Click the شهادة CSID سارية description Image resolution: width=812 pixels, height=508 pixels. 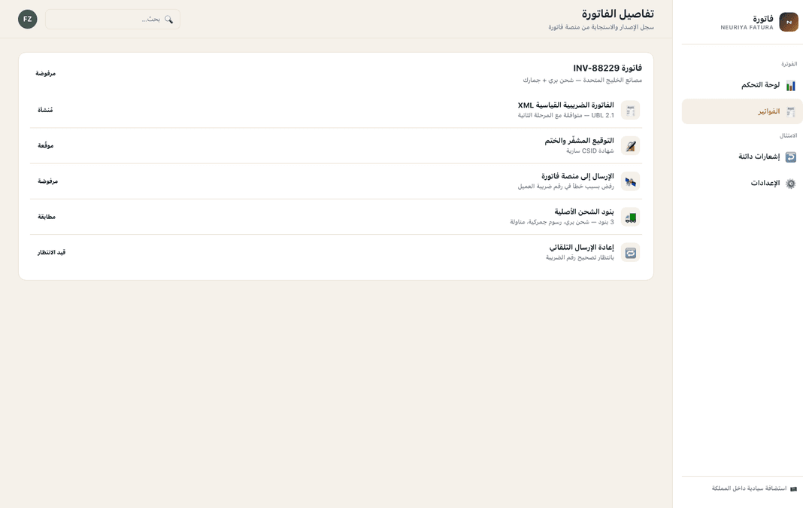[x=590, y=151]
